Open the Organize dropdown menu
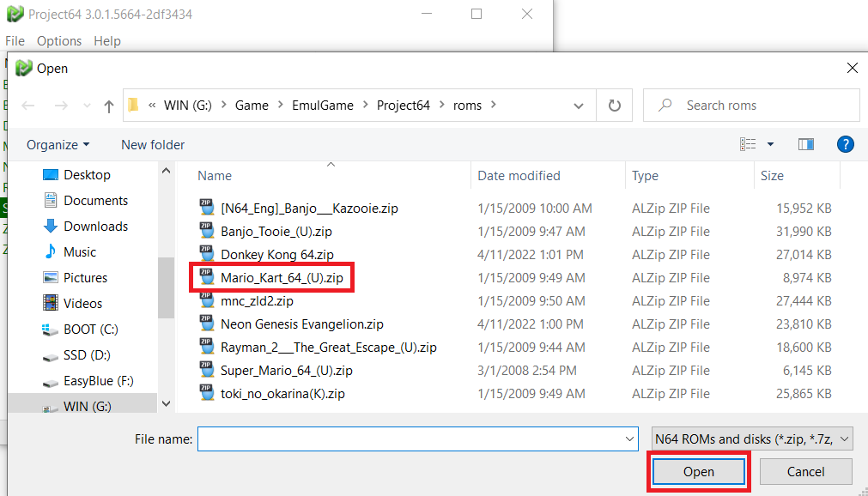The height and width of the screenshot is (496, 868). [x=58, y=145]
